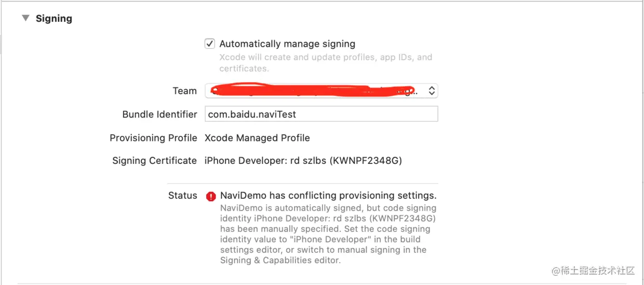The height and width of the screenshot is (285, 644).
Task: Click the "Xcode Managed Profile" value
Action: pyautogui.click(x=257, y=138)
